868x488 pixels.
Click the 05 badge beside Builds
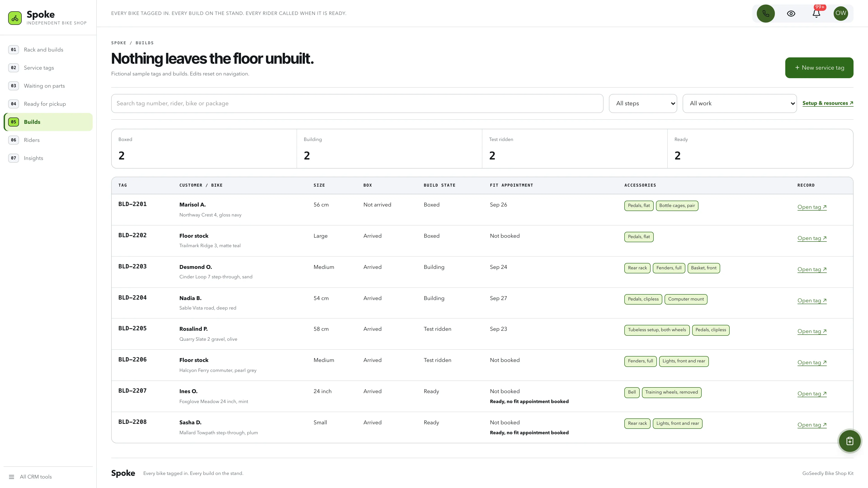[14, 122]
